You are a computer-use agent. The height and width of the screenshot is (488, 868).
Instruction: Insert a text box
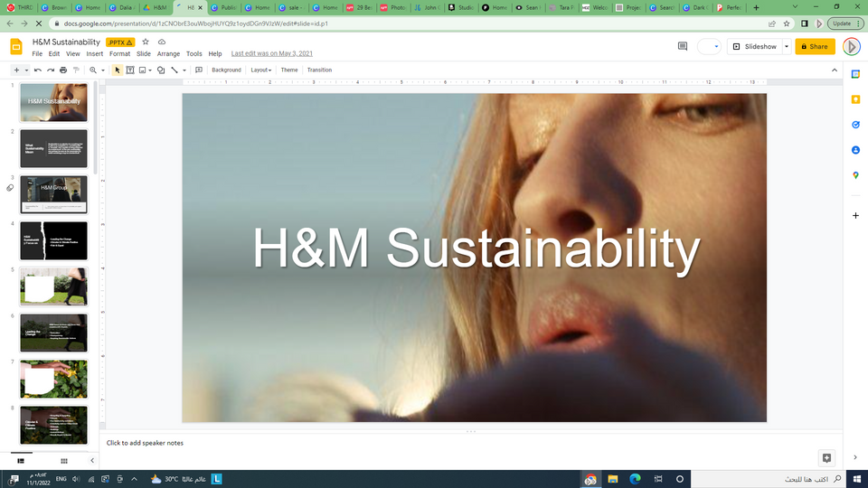[x=130, y=70]
